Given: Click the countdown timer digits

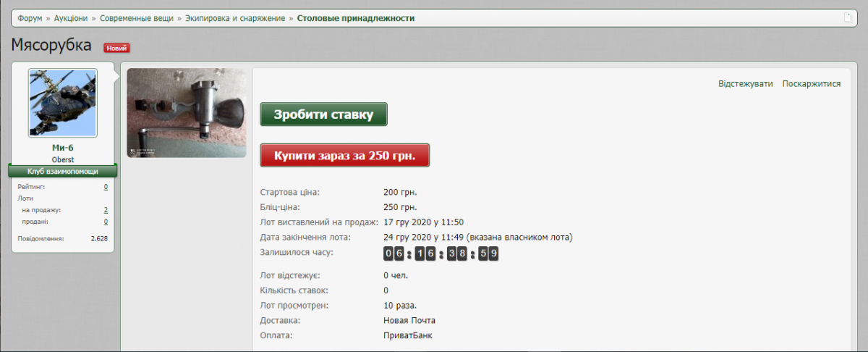Looking at the screenshot, I should (x=441, y=253).
